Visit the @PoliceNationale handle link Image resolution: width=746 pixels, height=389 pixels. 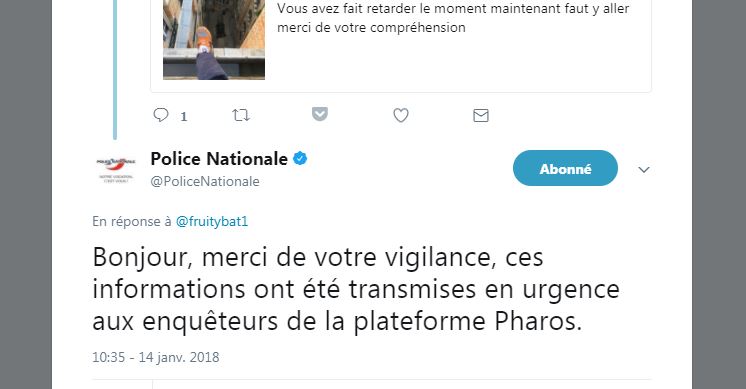[205, 181]
